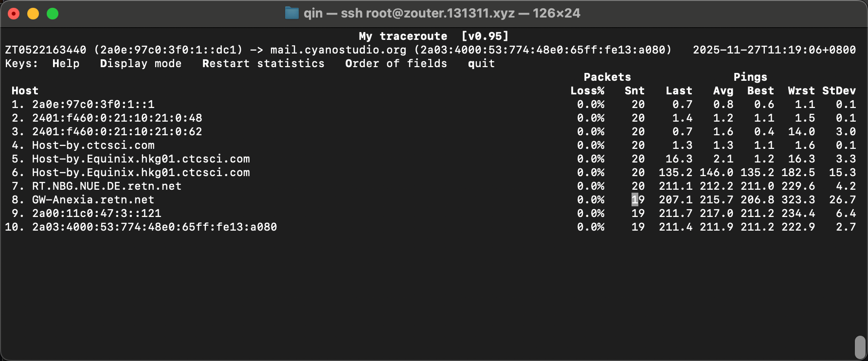This screenshot has width=868, height=361.
Task: Click hop 8 host GW-Anexia.retn.net
Action: pyautogui.click(x=93, y=200)
